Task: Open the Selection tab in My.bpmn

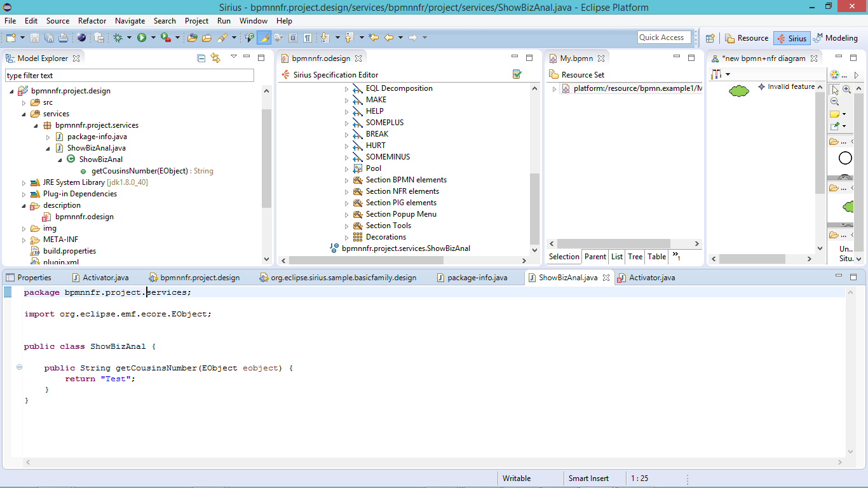Action: 564,257
